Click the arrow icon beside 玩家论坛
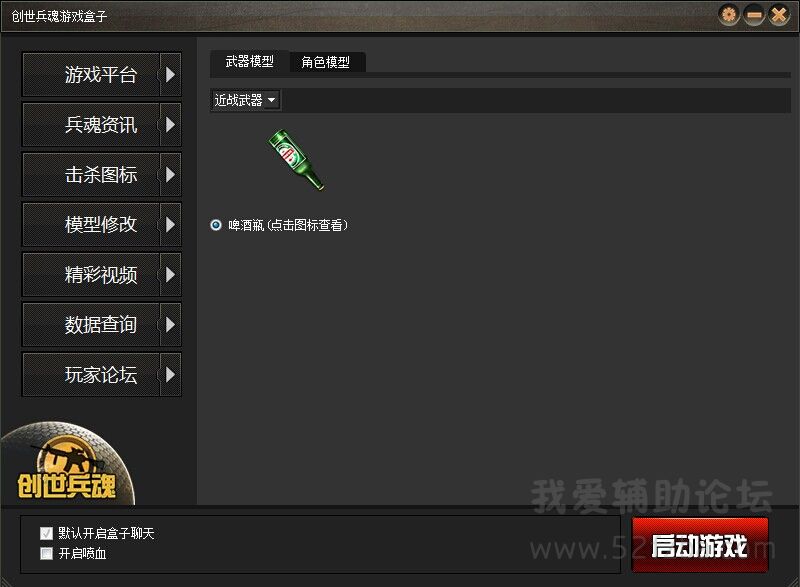 (170, 375)
